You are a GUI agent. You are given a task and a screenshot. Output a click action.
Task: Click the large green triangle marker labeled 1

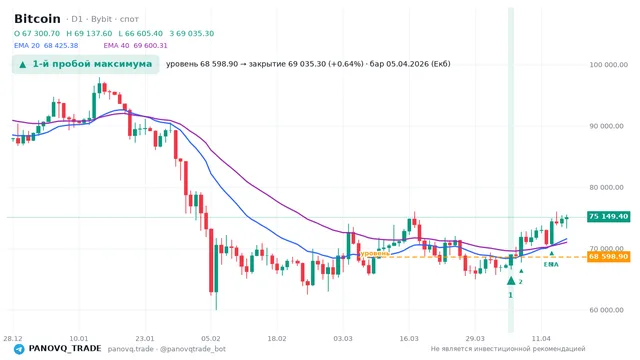(511, 280)
